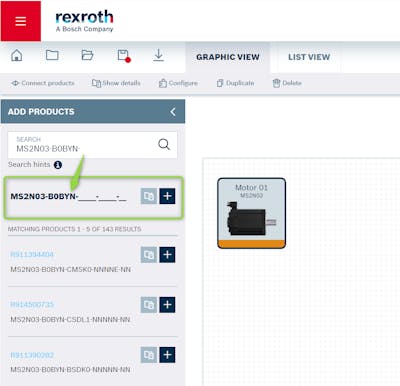This screenshot has height=386, width=400.
Task: Click the bold MS2N03-B0BYN type code text
Action: 68,196
